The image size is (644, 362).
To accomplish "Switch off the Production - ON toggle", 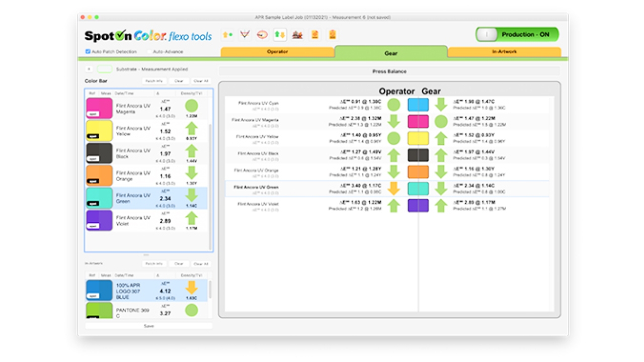I will coord(517,35).
